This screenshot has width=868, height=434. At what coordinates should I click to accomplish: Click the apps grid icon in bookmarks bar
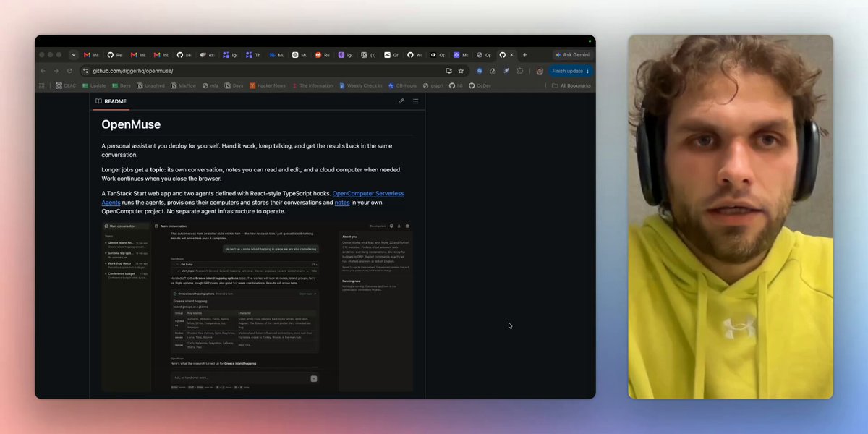[42, 85]
